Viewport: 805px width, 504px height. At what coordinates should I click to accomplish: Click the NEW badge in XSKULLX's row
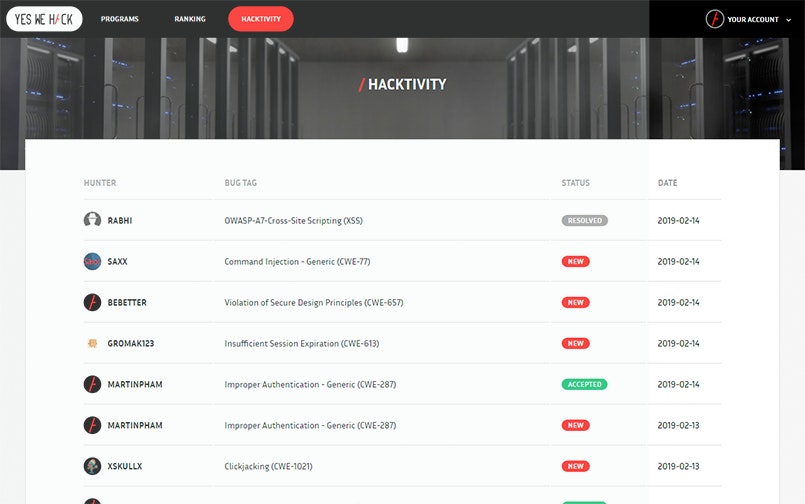576,466
